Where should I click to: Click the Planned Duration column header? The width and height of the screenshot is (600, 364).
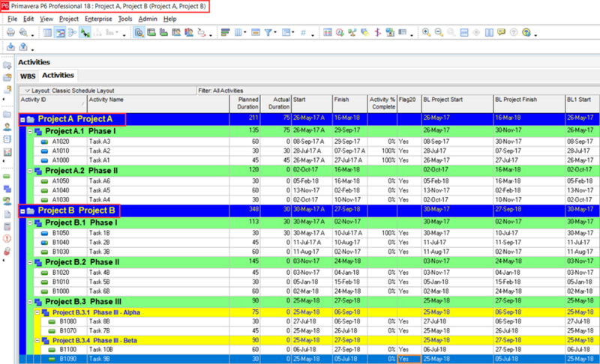pyautogui.click(x=245, y=103)
